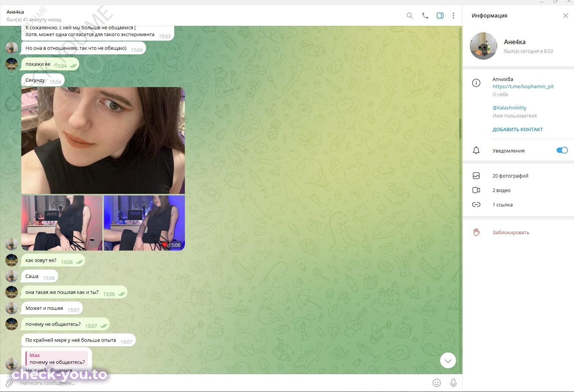Toggle the right info column icon

[x=440, y=16]
